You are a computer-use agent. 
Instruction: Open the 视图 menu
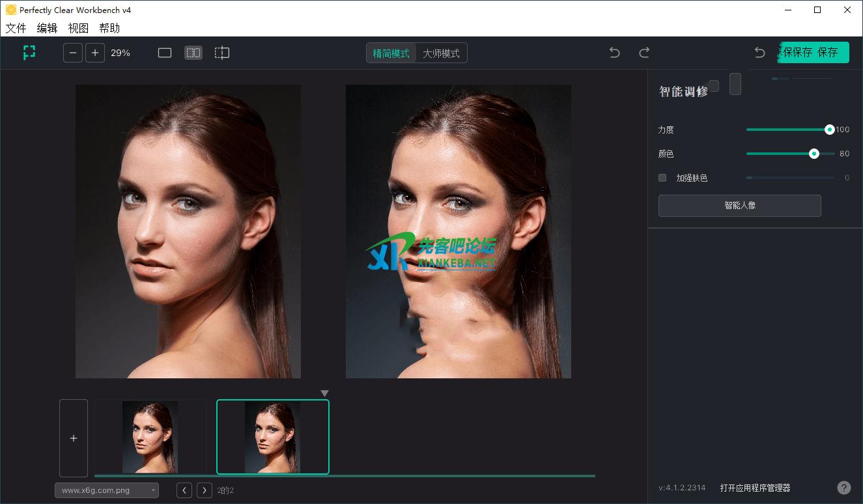click(78, 28)
